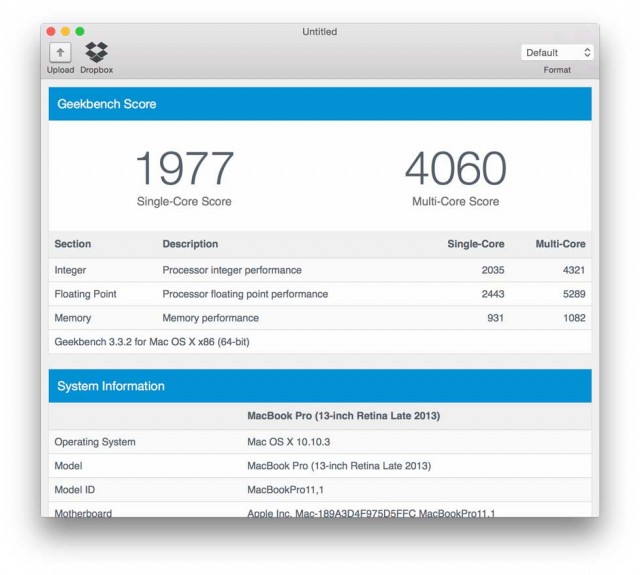Click the Geekbench Score section header
640x575 pixels.
click(320, 104)
